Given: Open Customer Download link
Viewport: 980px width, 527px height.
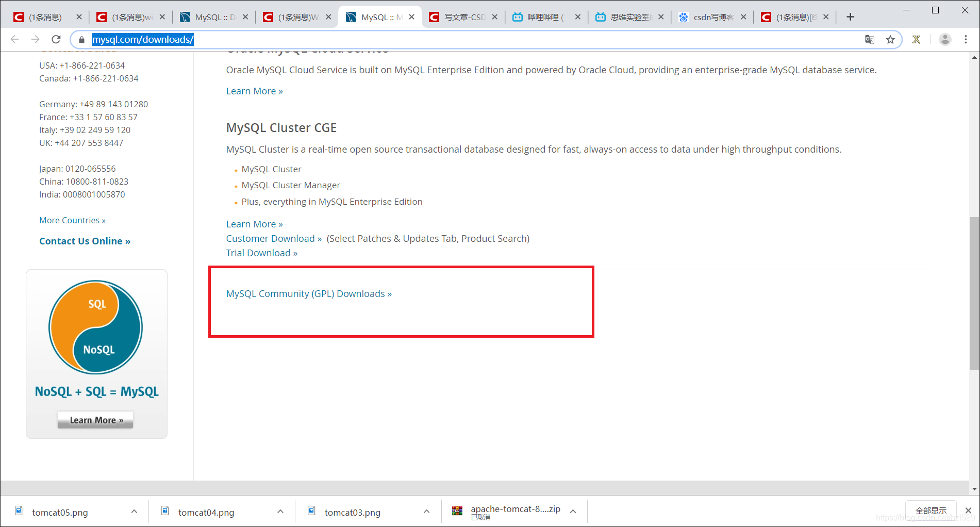Looking at the screenshot, I should pyautogui.click(x=274, y=238).
